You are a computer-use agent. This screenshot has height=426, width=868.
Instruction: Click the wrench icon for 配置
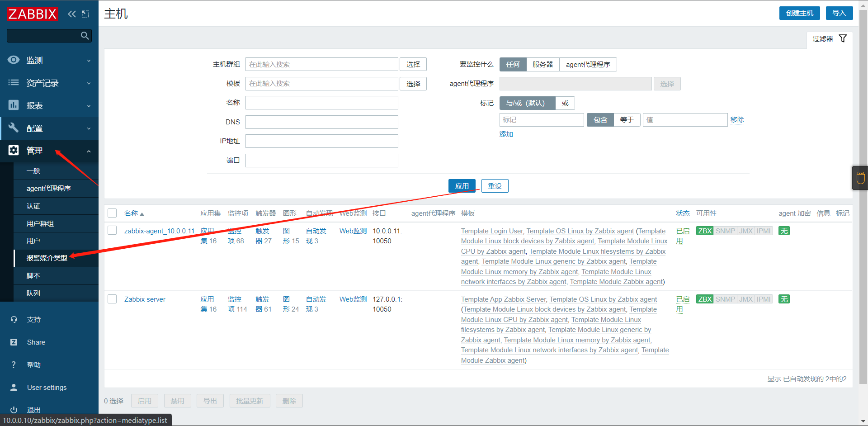[14, 128]
